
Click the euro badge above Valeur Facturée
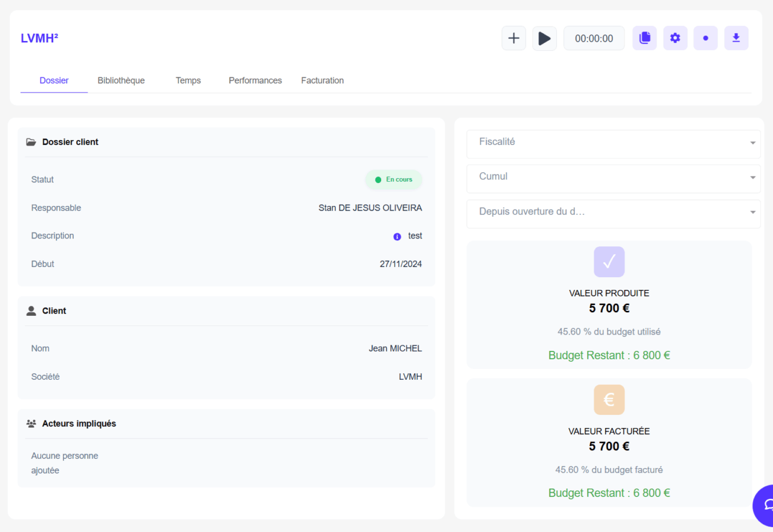(609, 399)
